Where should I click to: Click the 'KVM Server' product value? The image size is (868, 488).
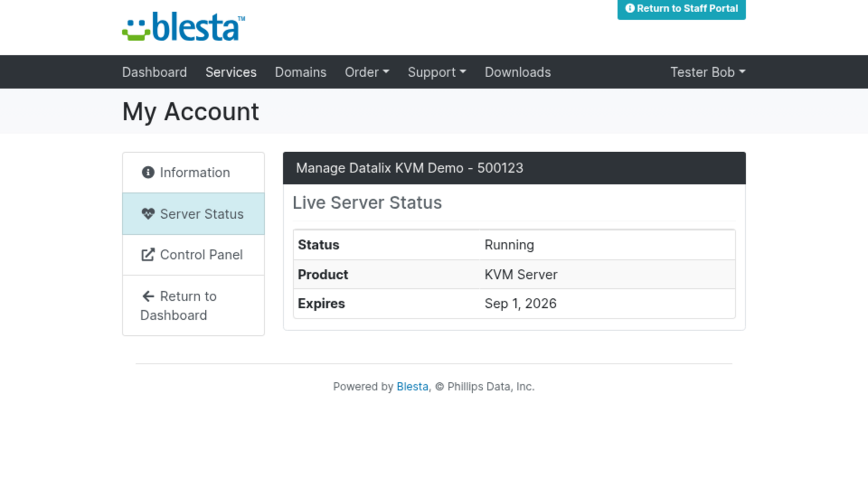pos(521,275)
